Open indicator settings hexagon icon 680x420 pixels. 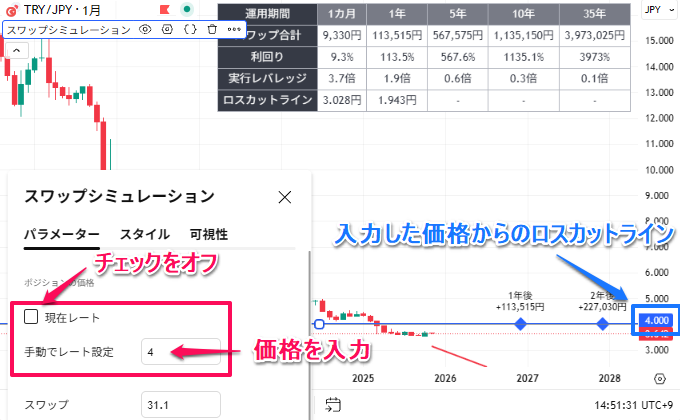(167, 30)
